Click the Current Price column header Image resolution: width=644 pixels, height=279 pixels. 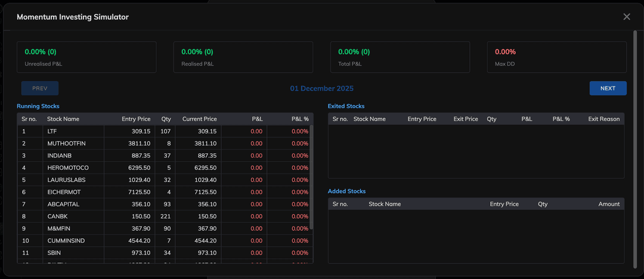[x=199, y=119]
